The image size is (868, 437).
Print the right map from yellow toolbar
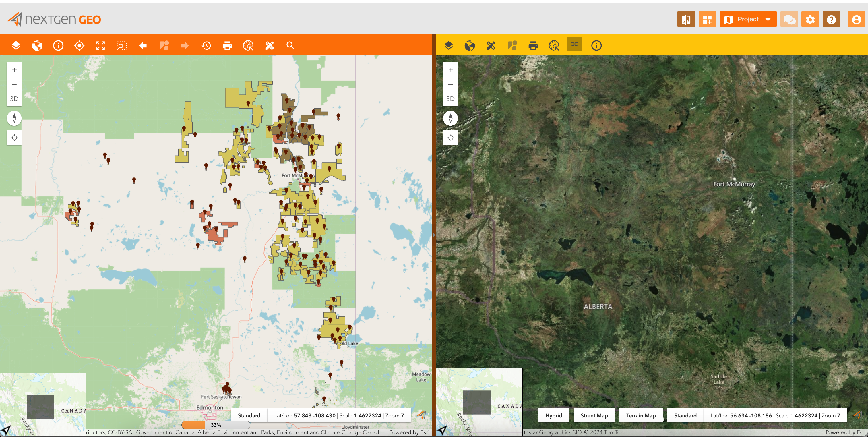pyautogui.click(x=533, y=45)
